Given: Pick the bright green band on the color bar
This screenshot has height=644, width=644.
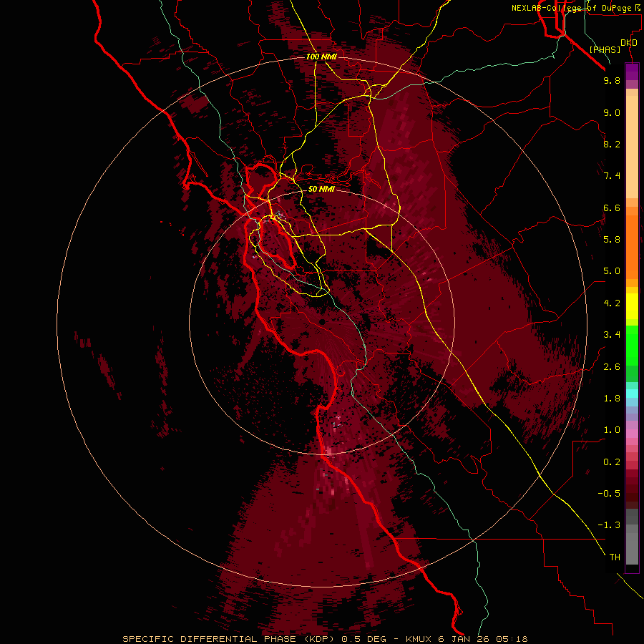Looking at the screenshot, I should [632, 346].
